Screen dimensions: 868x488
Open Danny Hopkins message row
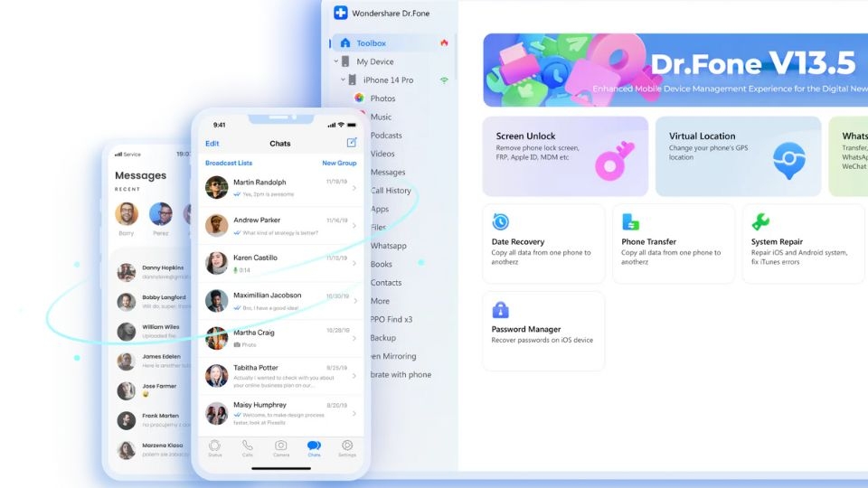[x=154, y=272]
